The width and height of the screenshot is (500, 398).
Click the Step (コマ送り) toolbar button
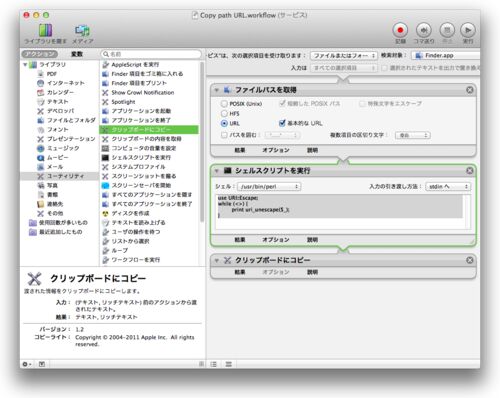[424, 30]
